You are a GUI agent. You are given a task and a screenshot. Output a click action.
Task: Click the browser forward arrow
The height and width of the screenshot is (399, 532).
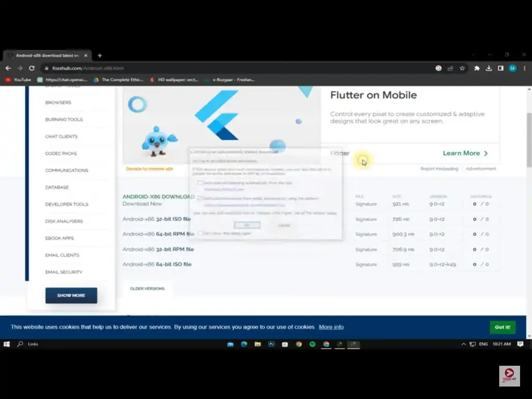20,68
